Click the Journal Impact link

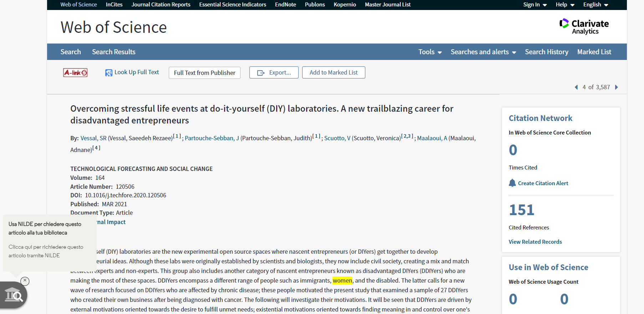click(x=111, y=222)
